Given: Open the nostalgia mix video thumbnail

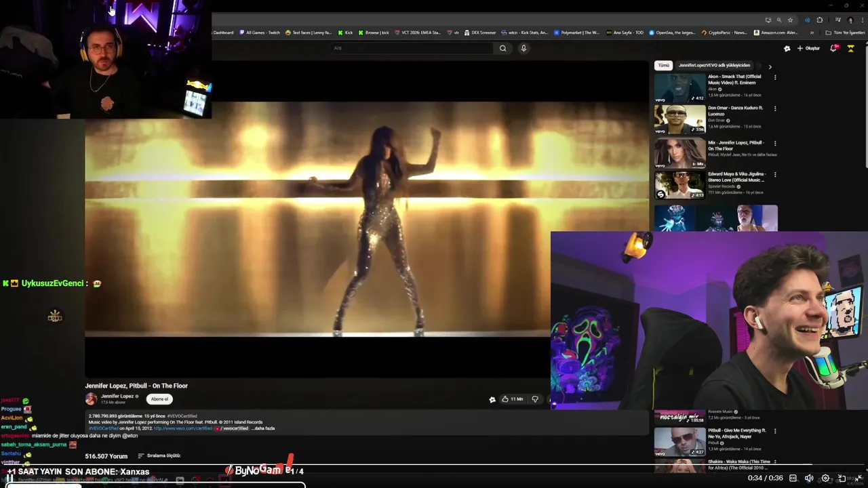Looking at the screenshot, I should coord(679,417).
